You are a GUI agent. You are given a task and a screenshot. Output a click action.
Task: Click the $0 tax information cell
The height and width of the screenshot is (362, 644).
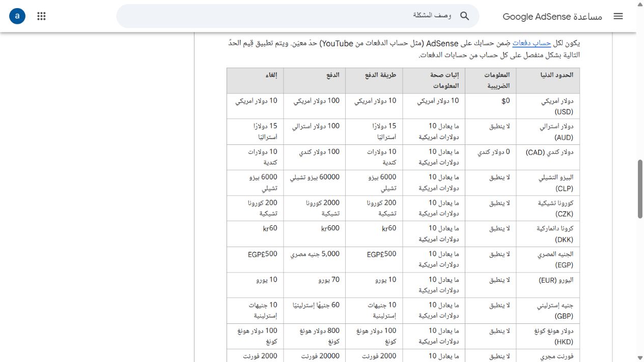pos(506,101)
